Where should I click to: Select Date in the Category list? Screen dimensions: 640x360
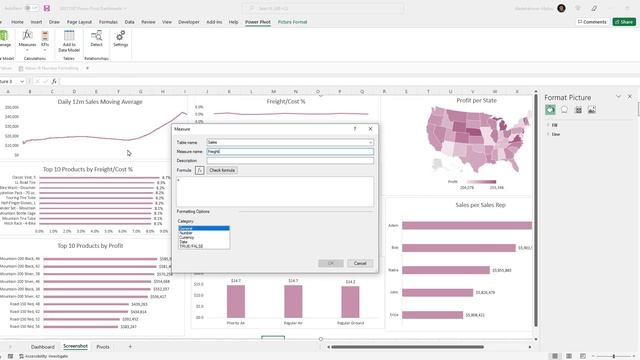tap(204, 242)
